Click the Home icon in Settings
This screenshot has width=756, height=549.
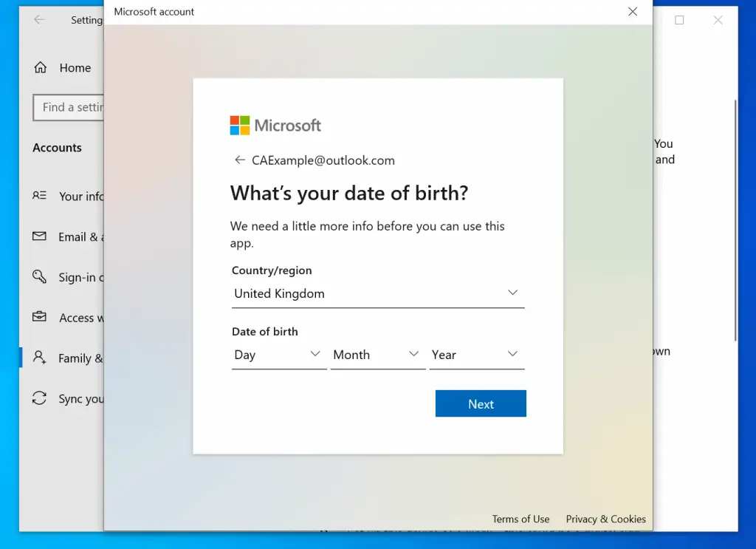[40, 68]
